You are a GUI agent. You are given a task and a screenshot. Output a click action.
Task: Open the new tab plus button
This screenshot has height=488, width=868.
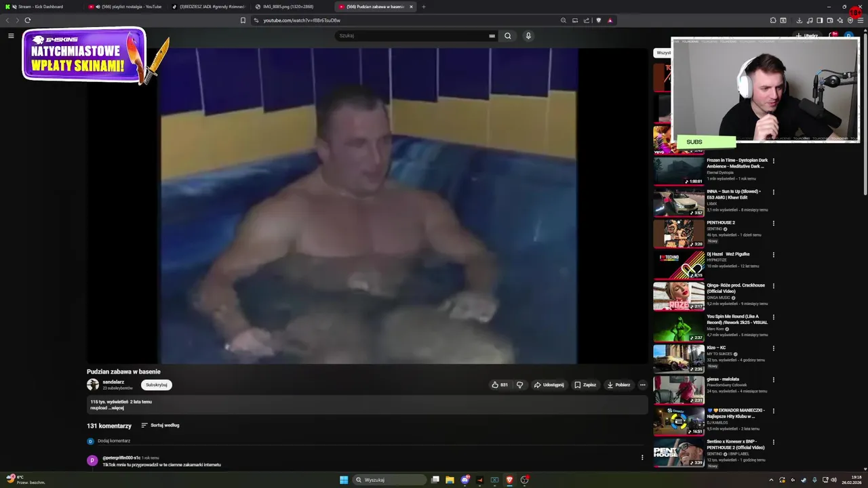[x=424, y=7]
